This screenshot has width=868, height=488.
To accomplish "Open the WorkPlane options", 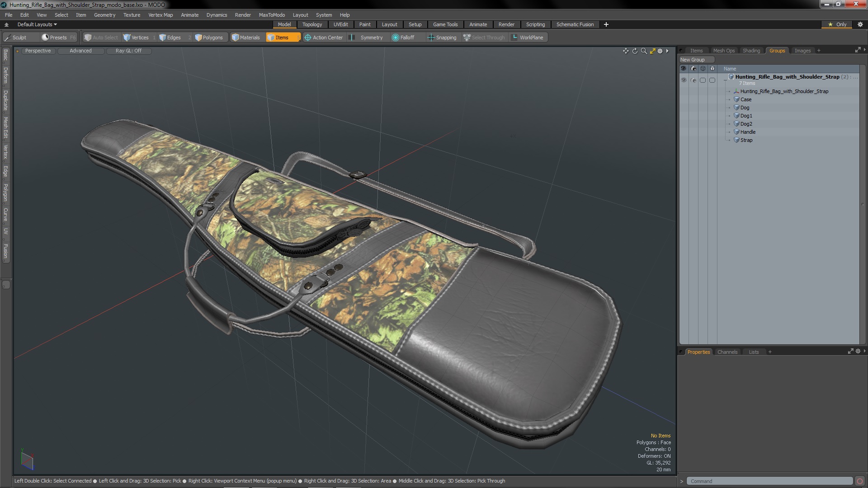I will point(528,38).
